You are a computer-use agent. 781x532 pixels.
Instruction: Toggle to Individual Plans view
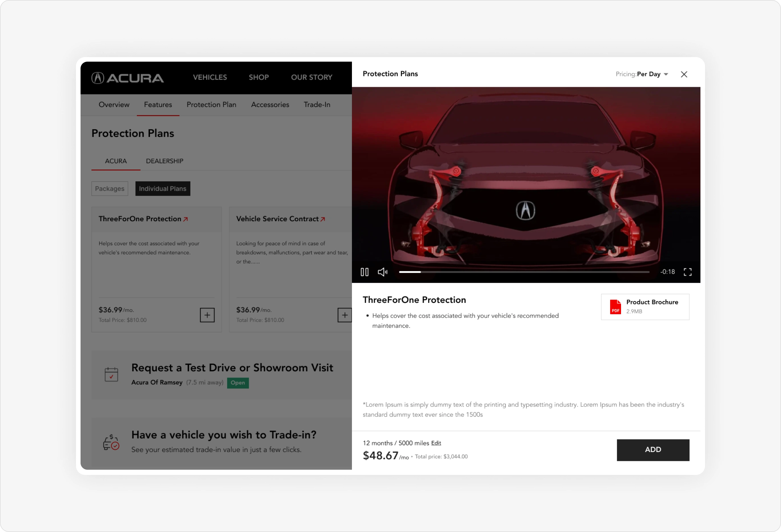[x=163, y=189]
